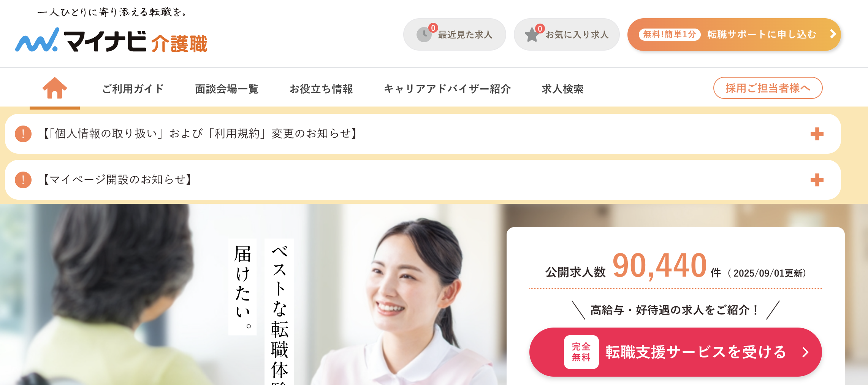
Task: Expand マイページ開設のお知らせ with plus
Action: point(817,180)
